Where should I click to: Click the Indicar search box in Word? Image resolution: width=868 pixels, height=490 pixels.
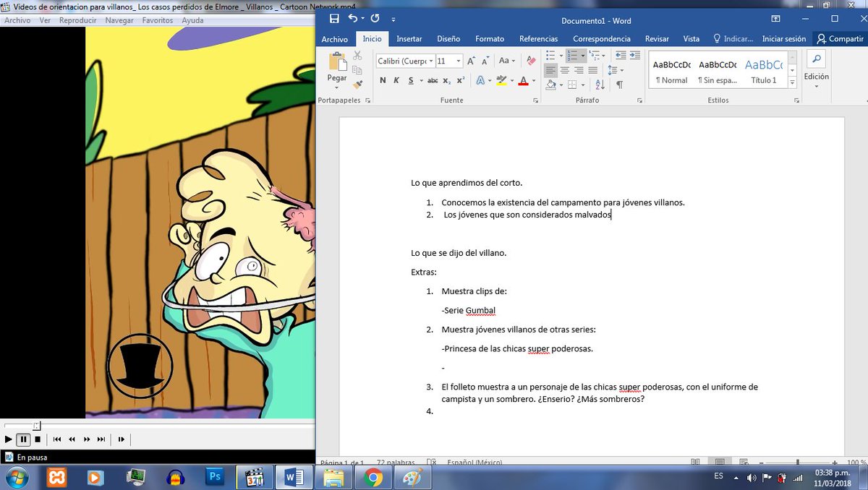tap(733, 39)
